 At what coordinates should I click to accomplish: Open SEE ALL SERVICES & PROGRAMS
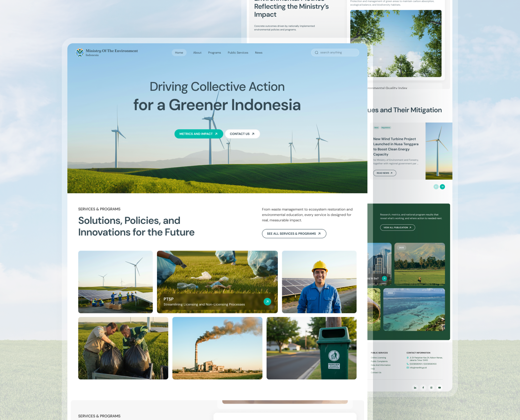pyautogui.click(x=294, y=233)
